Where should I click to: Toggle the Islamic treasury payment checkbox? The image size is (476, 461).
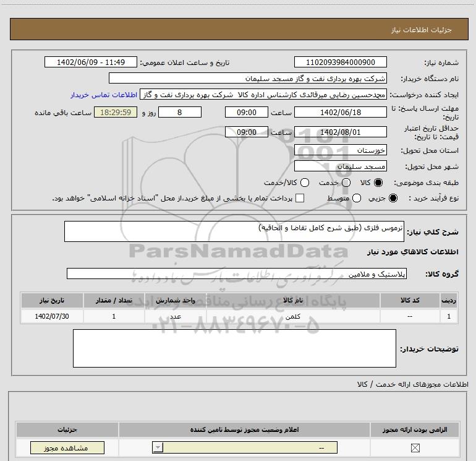(x=300, y=198)
